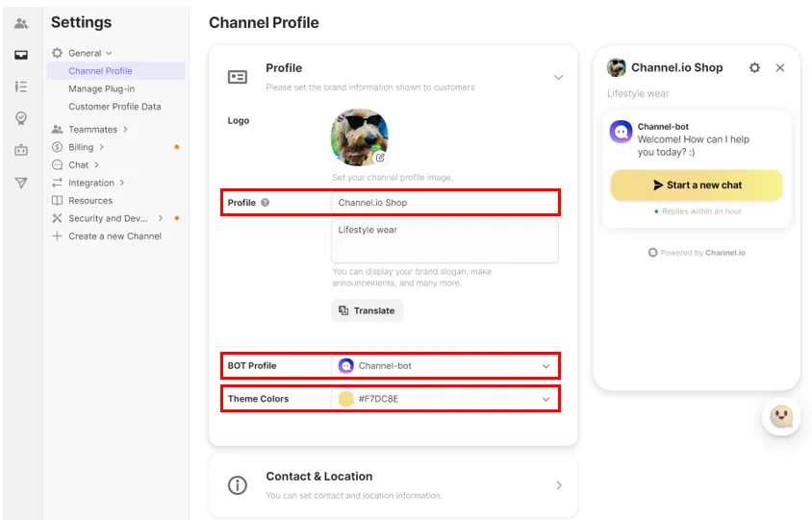Click the Channel-bot avatar in chat preview
The image size is (812, 520).
click(x=621, y=132)
